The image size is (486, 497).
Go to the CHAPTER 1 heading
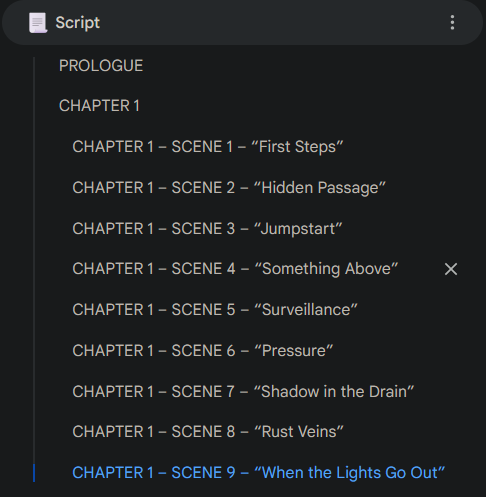(x=99, y=106)
